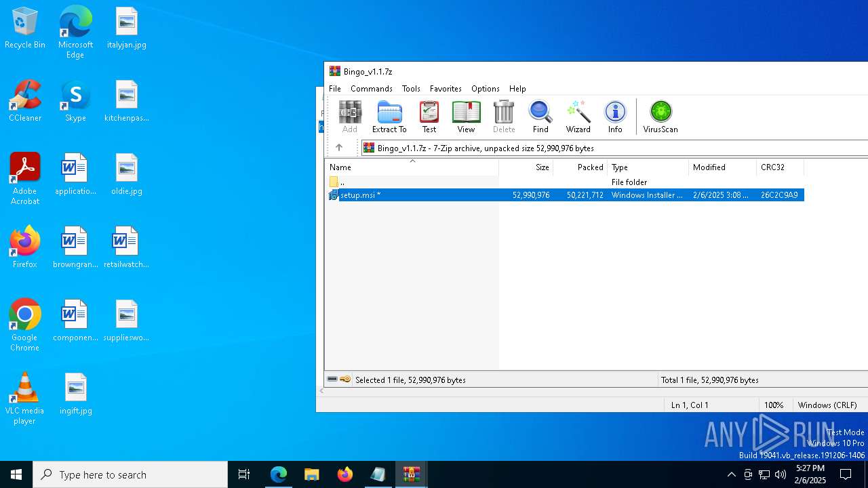Image resolution: width=868 pixels, height=488 pixels.
Task: Select the Firefox desktop shortcut
Action: click(x=25, y=247)
